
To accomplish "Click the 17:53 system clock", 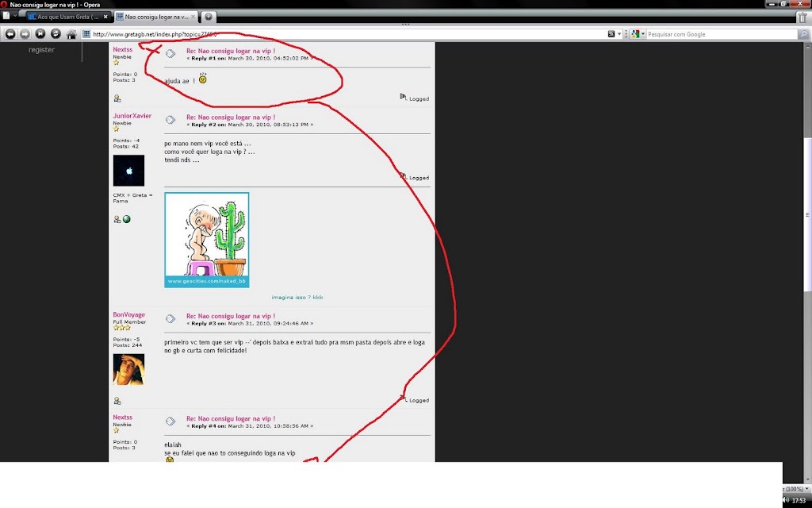I will [799, 501].
